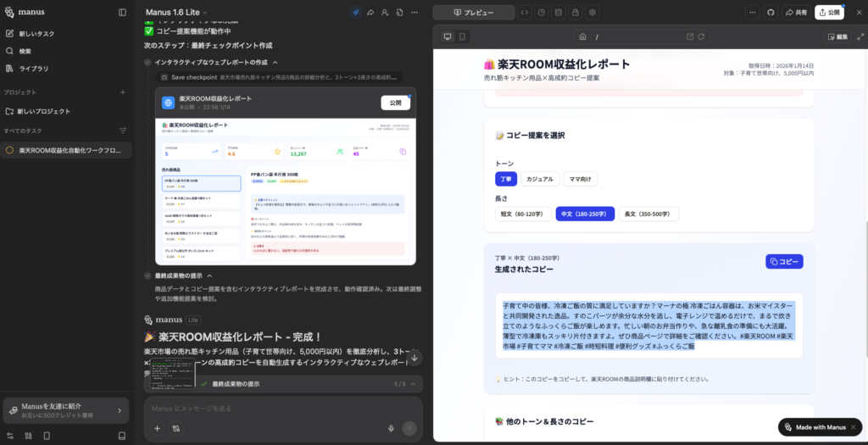This screenshot has width=868, height=445.
Task: Open the gear settings tab icon in preview toolbar
Action: point(593,12)
